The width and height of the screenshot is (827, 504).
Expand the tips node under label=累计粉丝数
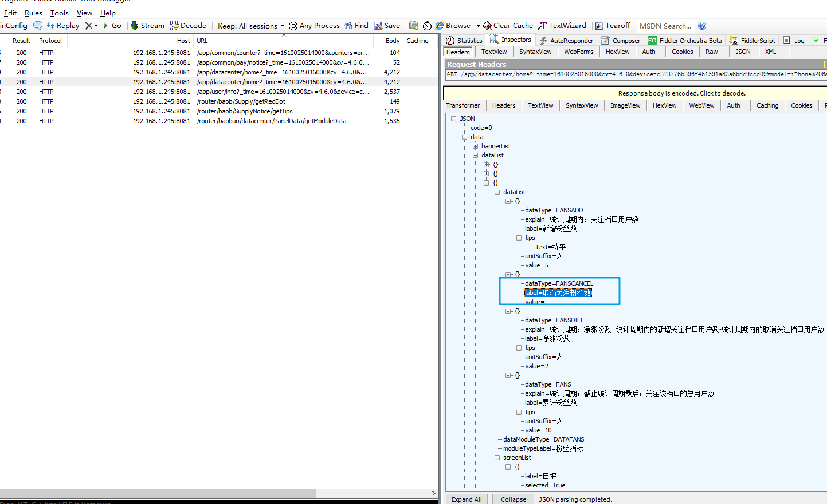(519, 412)
